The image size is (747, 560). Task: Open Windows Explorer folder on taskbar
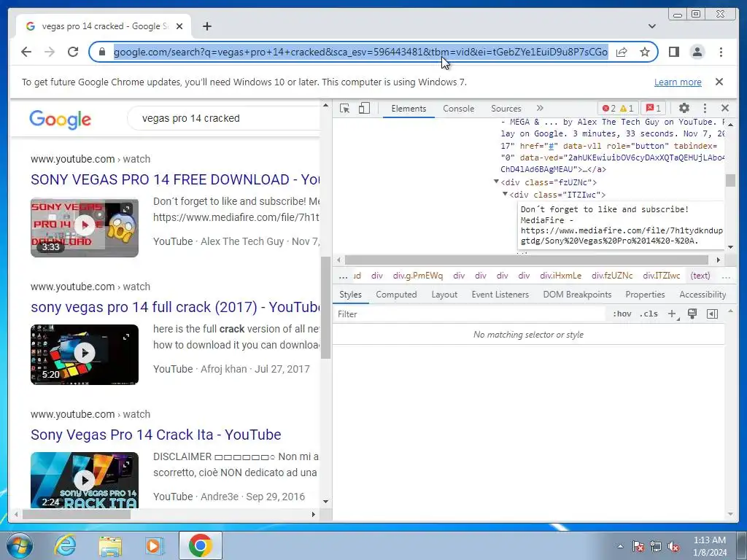coord(110,545)
